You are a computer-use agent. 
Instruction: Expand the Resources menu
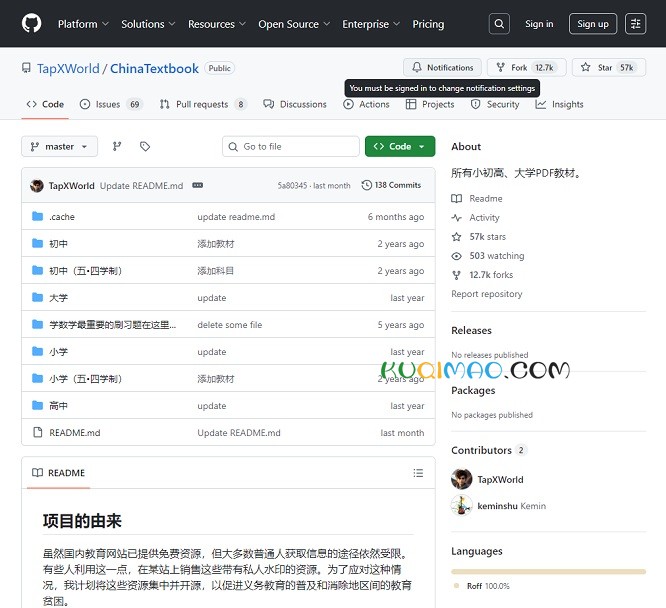tap(217, 24)
